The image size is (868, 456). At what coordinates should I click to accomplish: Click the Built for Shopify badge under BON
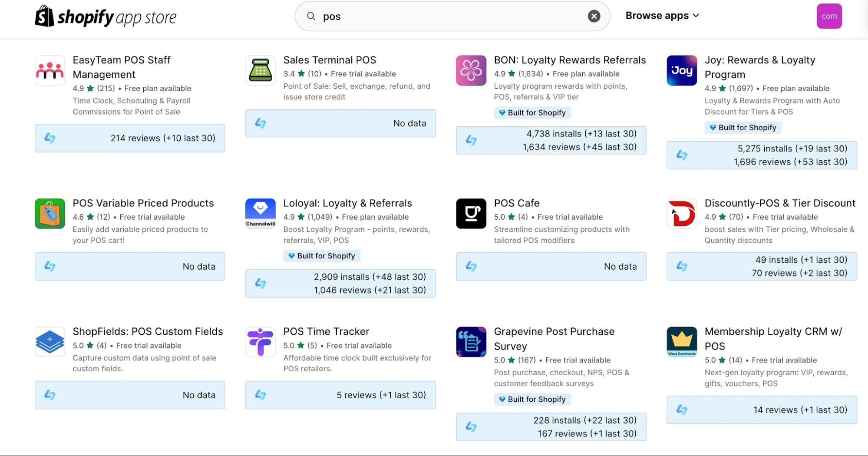click(x=532, y=113)
